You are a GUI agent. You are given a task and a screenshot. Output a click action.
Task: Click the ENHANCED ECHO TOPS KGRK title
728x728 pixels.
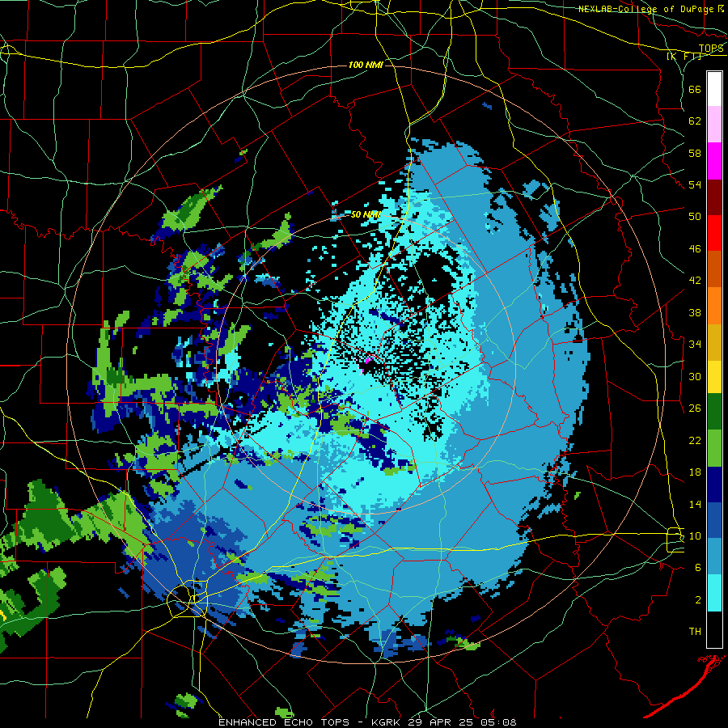click(366, 722)
